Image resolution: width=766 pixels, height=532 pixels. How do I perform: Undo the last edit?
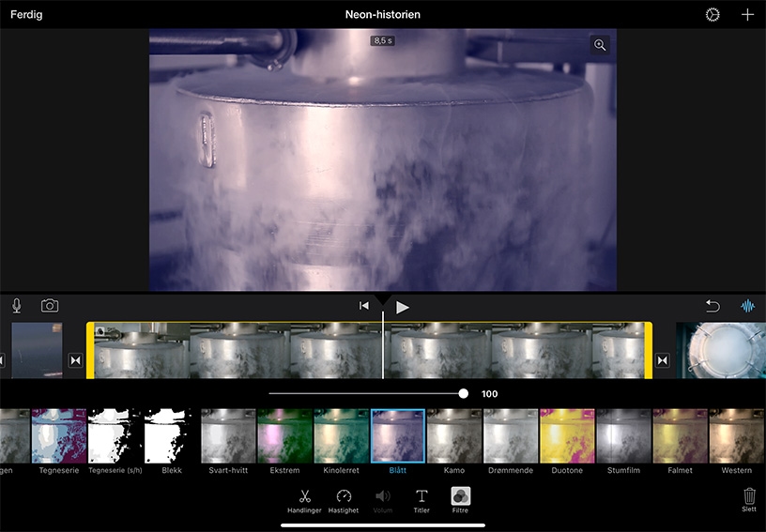[x=712, y=306]
